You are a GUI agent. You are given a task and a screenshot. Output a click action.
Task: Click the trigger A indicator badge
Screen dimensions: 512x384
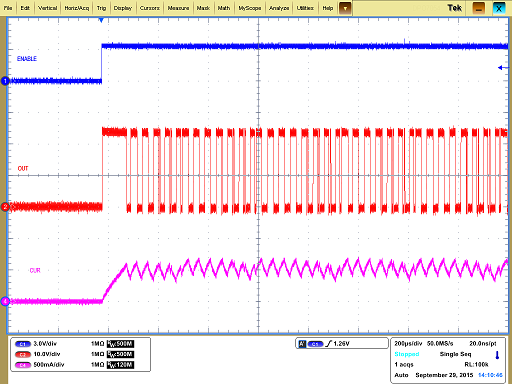[302, 344]
